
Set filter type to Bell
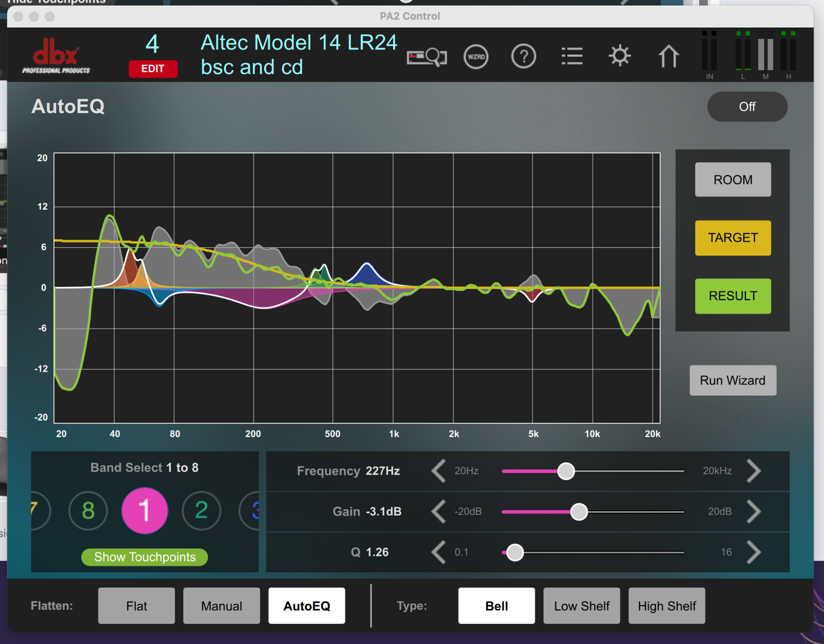click(x=496, y=606)
